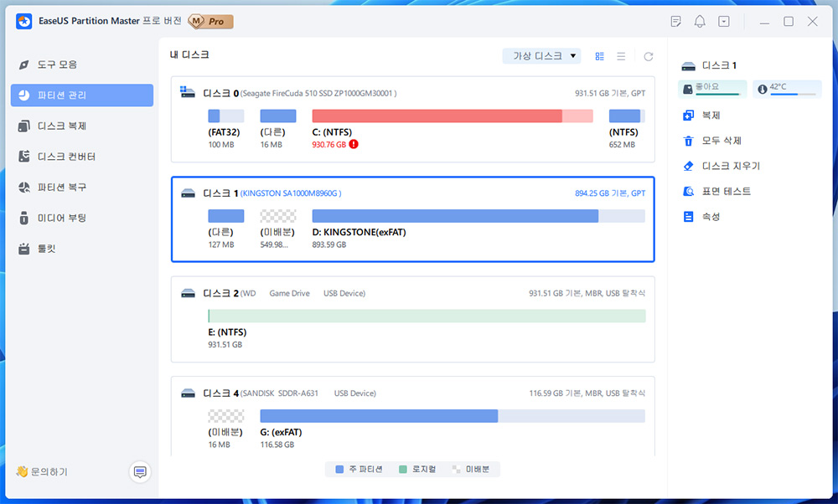Click the 주 파티션 legend swatch
The width and height of the screenshot is (838, 504).
point(339,470)
